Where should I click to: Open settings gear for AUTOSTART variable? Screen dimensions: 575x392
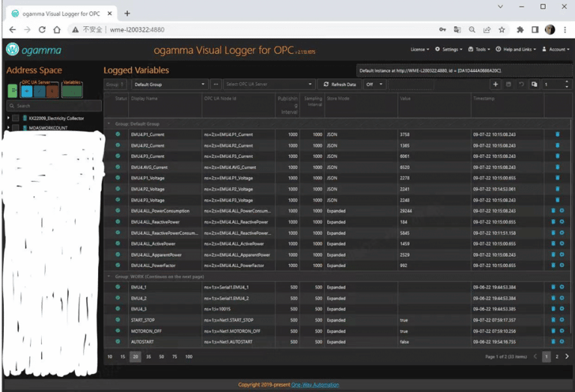pos(562,341)
